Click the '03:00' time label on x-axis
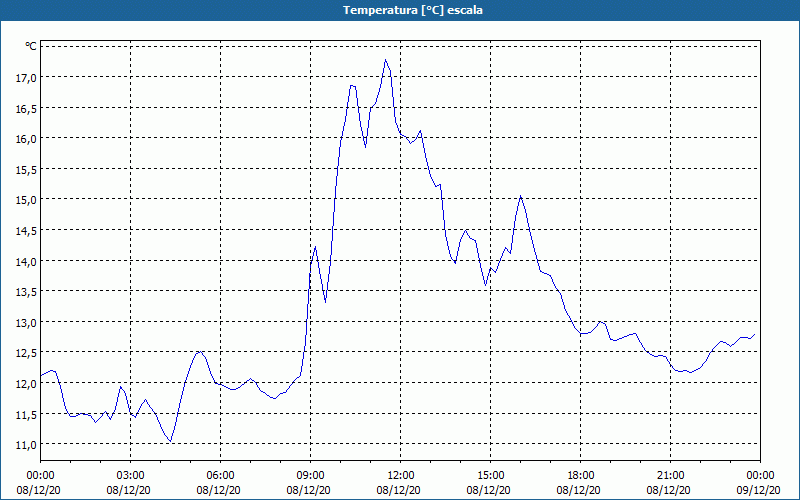 point(131,476)
